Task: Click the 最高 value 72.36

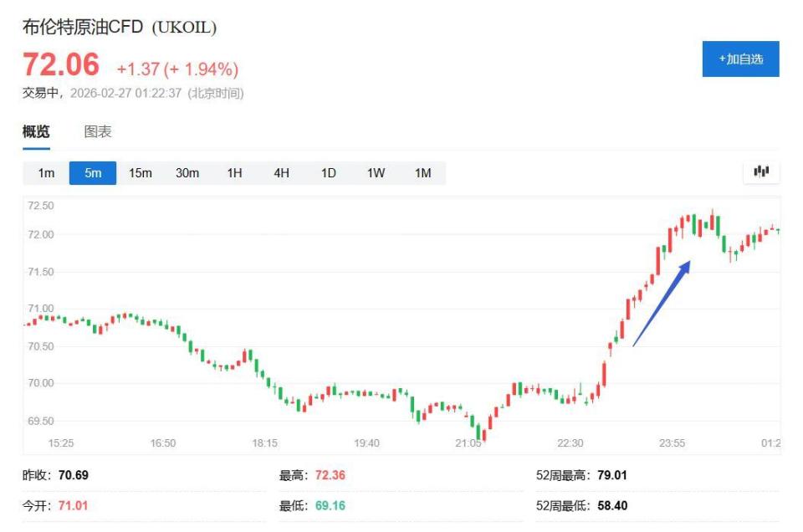Action: 330,475
